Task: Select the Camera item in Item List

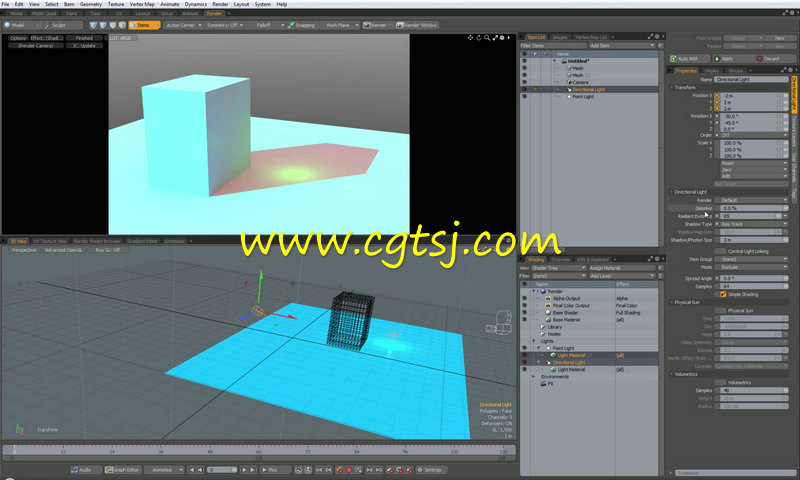Action: [580, 82]
